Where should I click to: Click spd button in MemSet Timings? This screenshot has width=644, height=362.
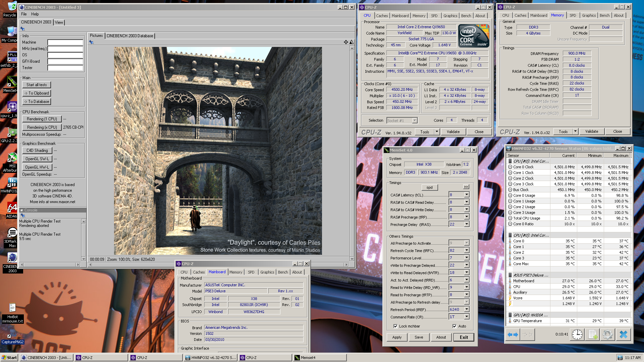[x=429, y=187]
